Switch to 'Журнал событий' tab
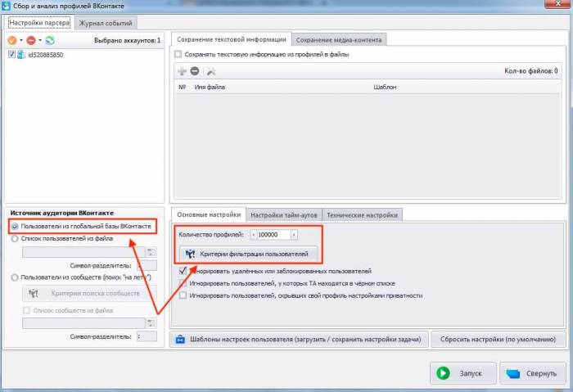573x392 pixels. click(105, 23)
